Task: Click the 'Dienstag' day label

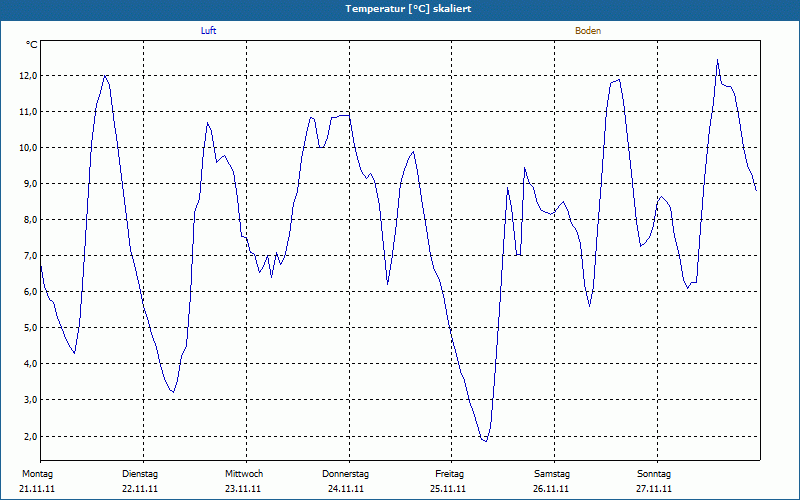Action: (140, 474)
